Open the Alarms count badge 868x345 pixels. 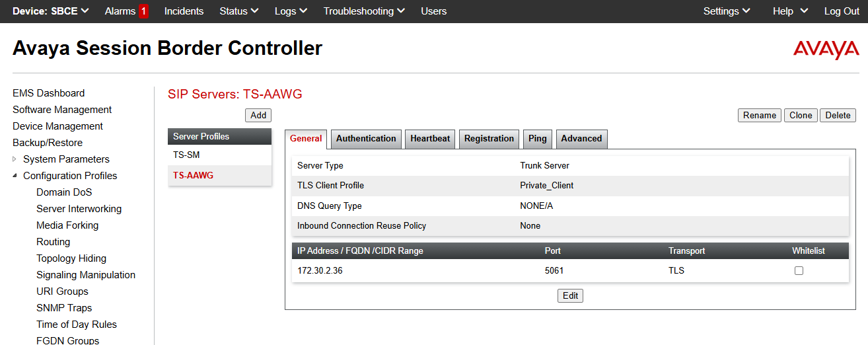point(143,11)
